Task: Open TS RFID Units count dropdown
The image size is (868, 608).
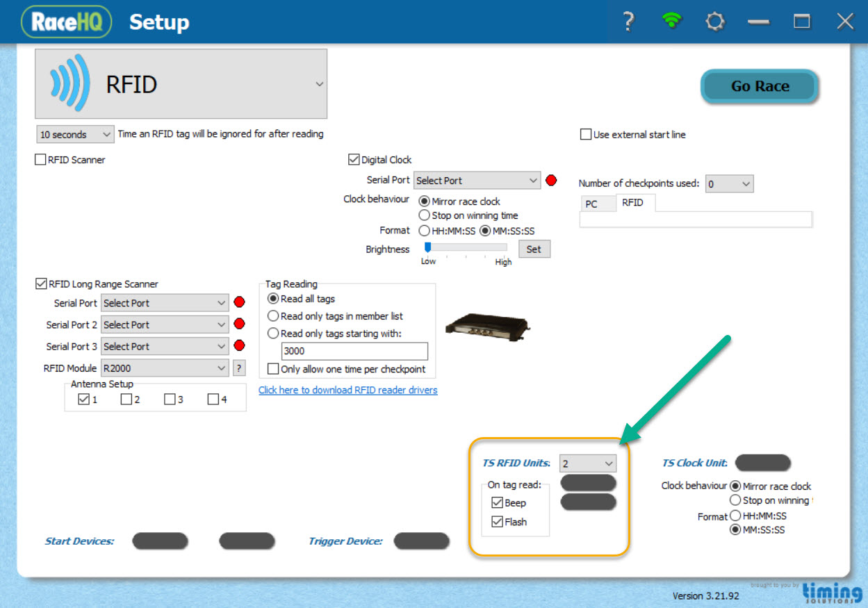Action: click(x=588, y=463)
